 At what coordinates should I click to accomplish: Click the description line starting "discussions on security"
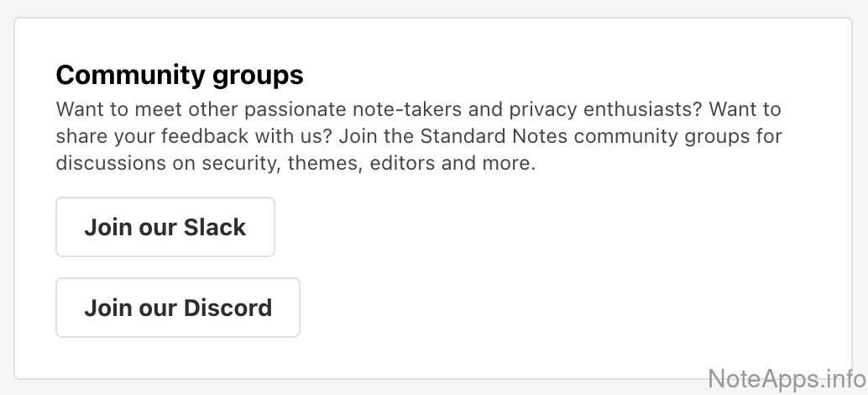(295, 162)
